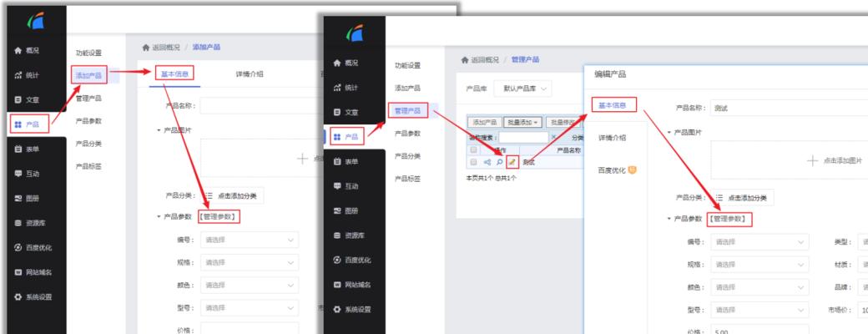868x334 pixels.
Task: Open 百度优化 in the left window sidebar
Action: (x=33, y=248)
